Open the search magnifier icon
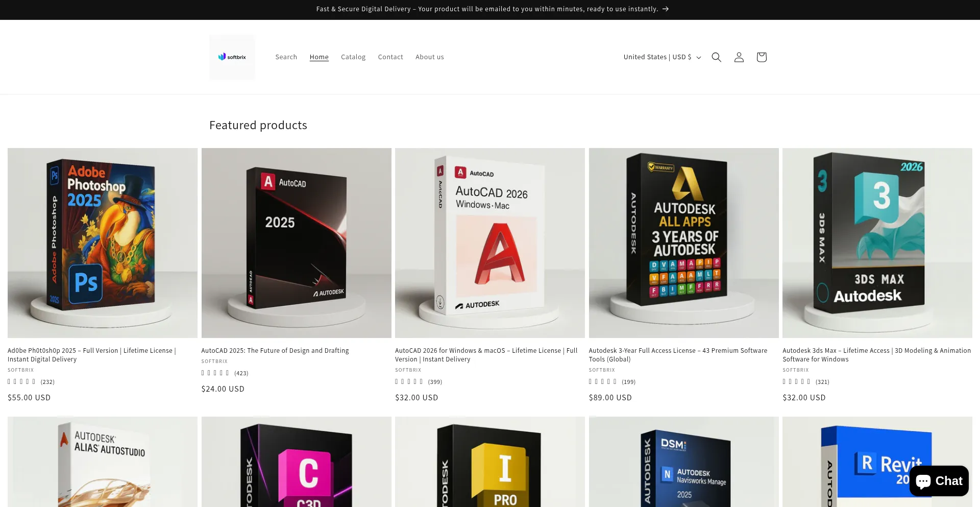Viewport: 980px width, 507px height. [x=716, y=57]
